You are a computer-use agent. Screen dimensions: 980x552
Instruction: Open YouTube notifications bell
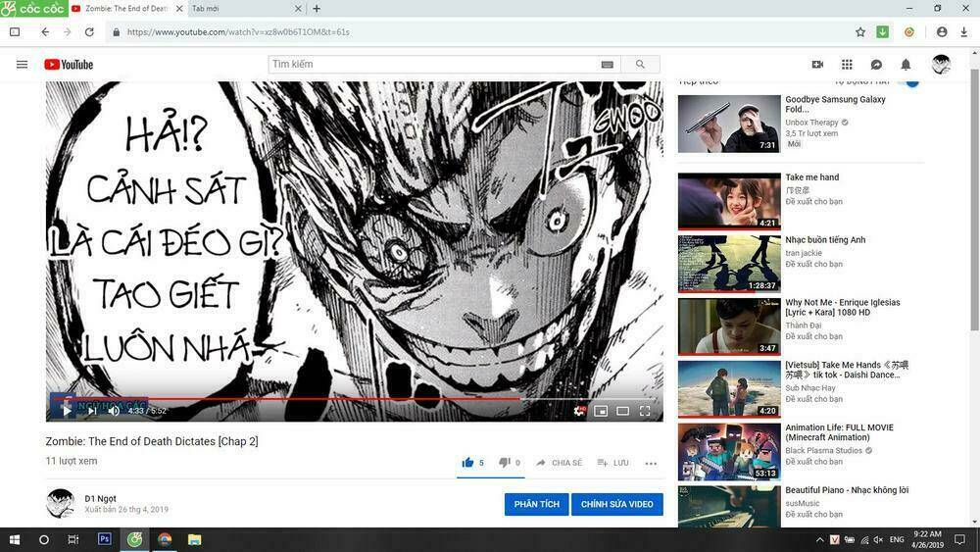coord(906,65)
